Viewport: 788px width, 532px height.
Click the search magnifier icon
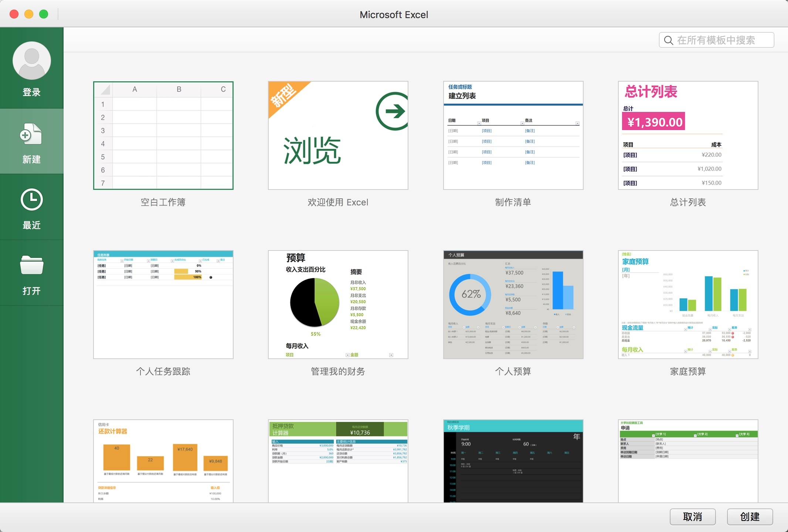click(668, 40)
